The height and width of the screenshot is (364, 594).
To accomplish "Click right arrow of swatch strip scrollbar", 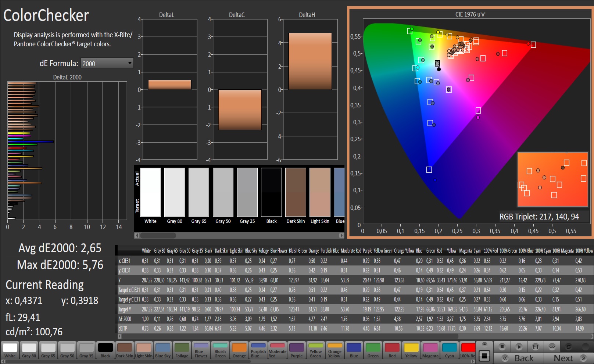I will [x=341, y=235].
